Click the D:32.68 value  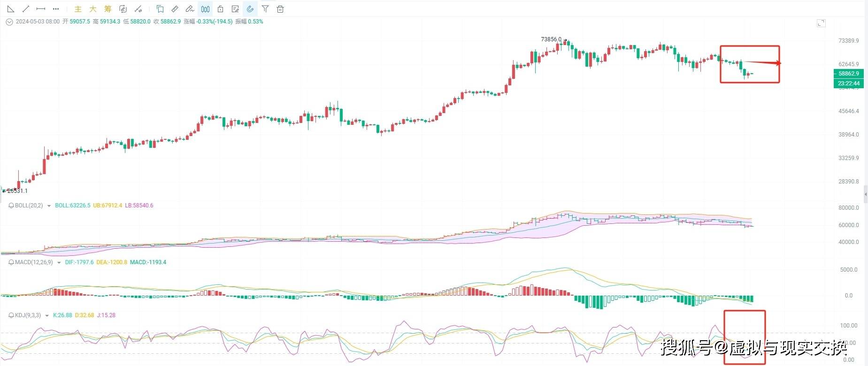point(84,315)
